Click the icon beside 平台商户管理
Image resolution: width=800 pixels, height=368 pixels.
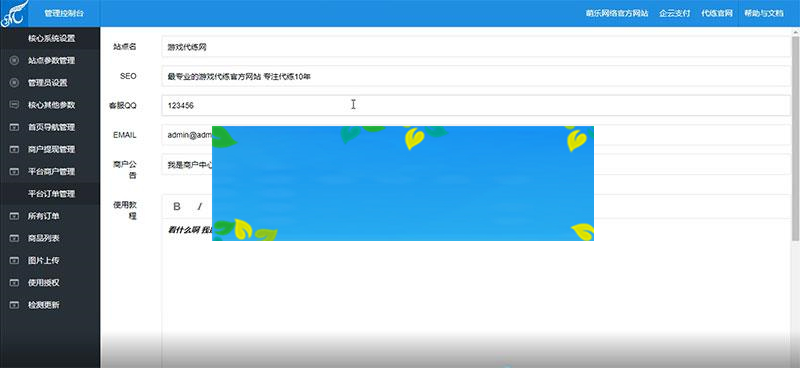tap(14, 171)
